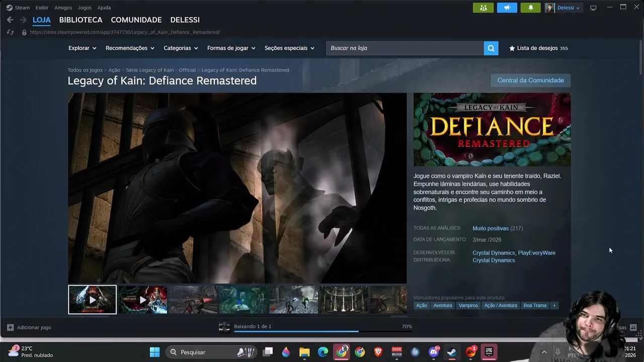
Task: Click the Windows Pesquisar search box
Action: pos(212,352)
